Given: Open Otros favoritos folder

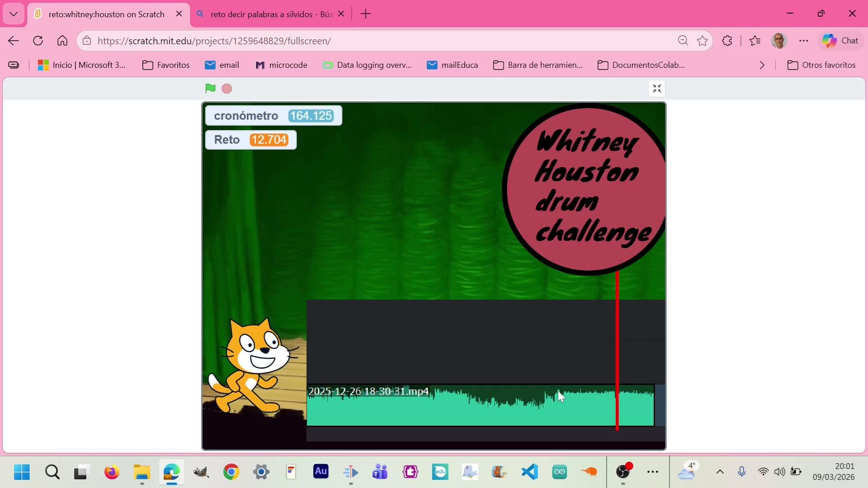Looking at the screenshot, I should click(x=821, y=65).
